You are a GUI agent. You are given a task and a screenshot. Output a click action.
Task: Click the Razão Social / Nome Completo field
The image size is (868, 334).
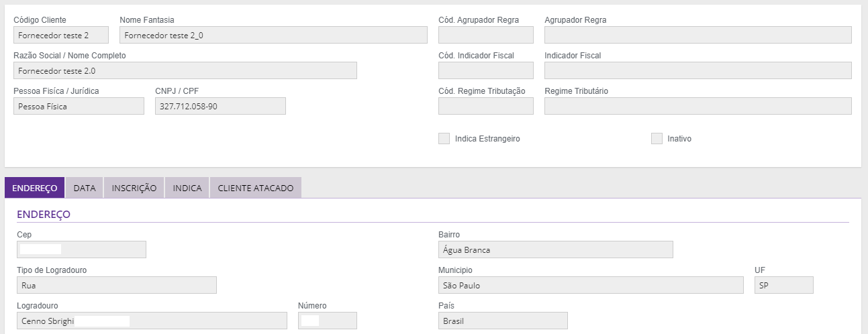(x=185, y=70)
